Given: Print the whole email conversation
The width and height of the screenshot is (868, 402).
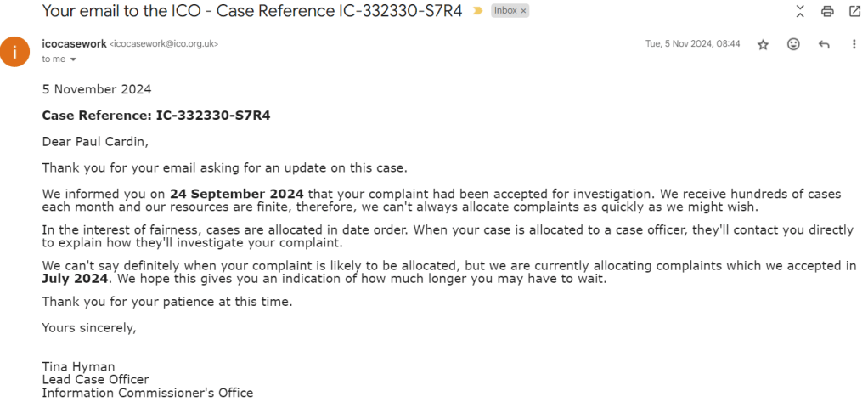Looking at the screenshot, I should click(826, 11).
